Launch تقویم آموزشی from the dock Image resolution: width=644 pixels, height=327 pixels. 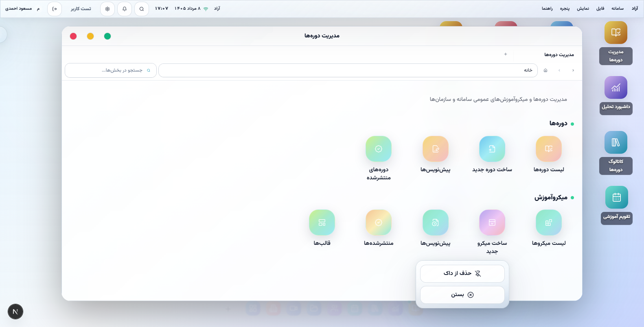[617, 197]
